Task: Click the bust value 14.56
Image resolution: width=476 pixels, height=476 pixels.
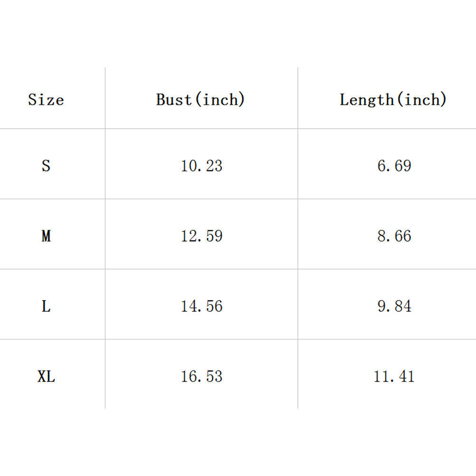Action: click(201, 306)
